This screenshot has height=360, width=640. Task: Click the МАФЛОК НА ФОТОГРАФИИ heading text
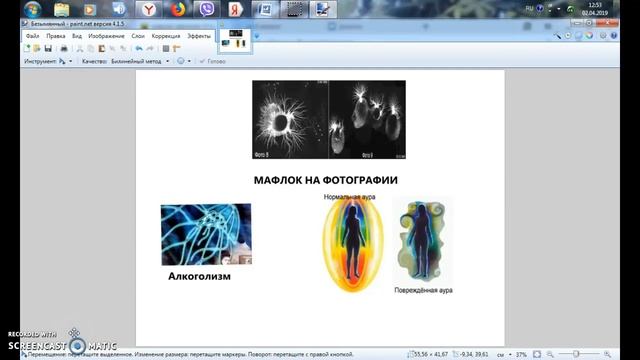326,180
